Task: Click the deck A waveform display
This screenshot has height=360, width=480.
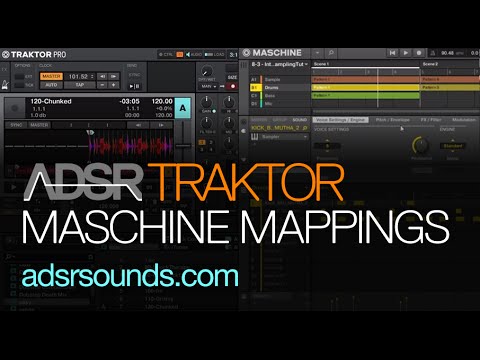Action: coord(89,146)
